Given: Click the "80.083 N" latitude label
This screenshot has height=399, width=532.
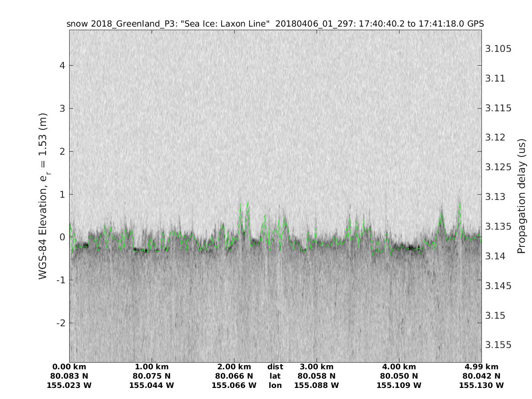Looking at the screenshot, I should click(x=70, y=376).
